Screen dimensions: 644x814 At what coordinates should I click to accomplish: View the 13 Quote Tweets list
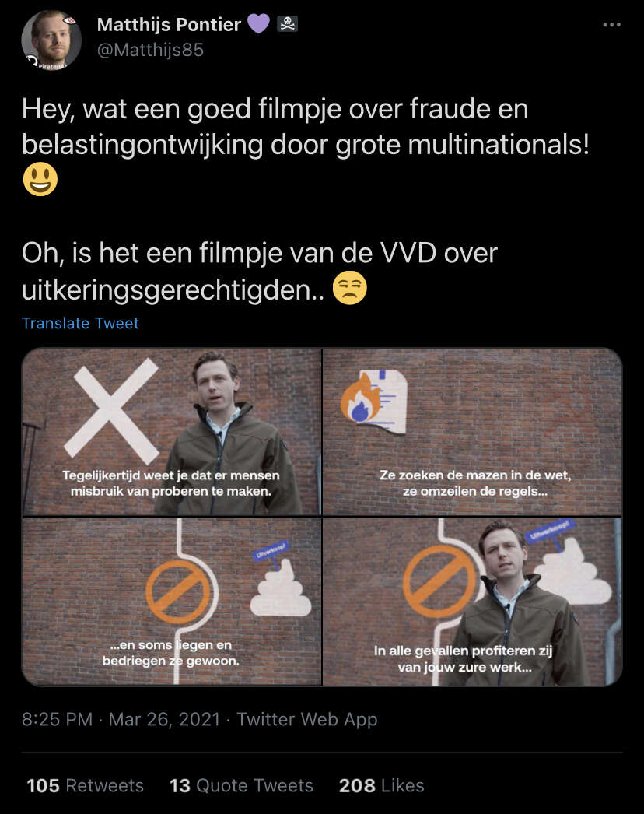(x=242, y=785)
